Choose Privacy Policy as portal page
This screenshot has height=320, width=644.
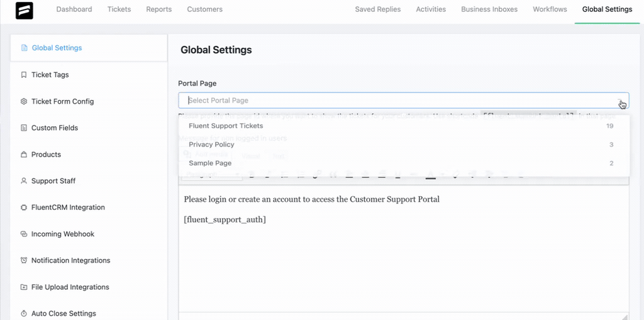[404, 145]
